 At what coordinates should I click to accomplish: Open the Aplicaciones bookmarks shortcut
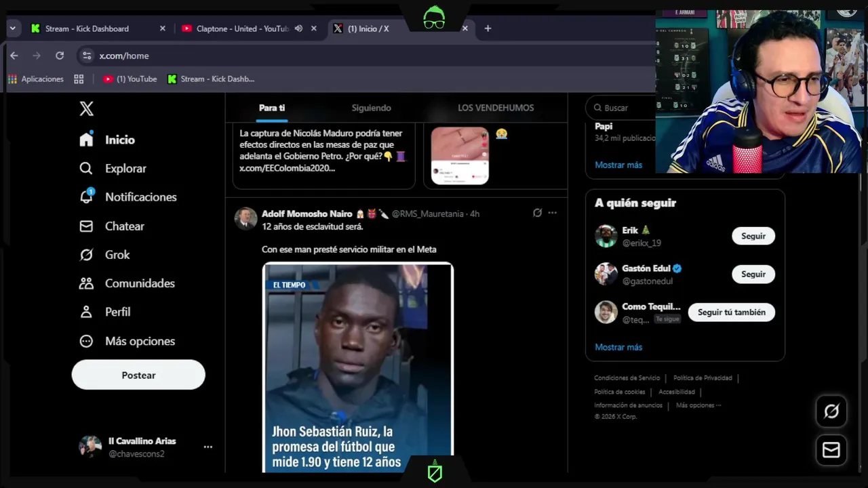point(35,79)
